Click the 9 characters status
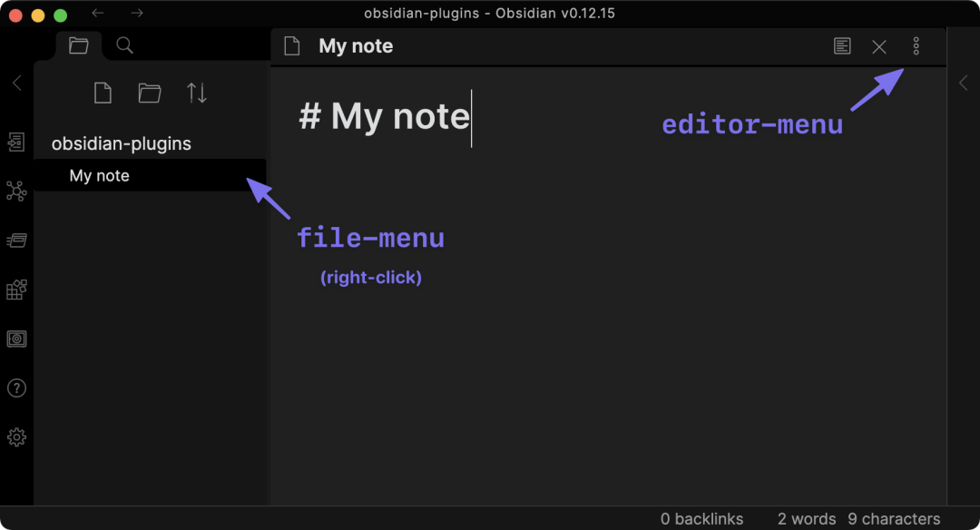Screen dimensions: 980x530 click(894, 519)
